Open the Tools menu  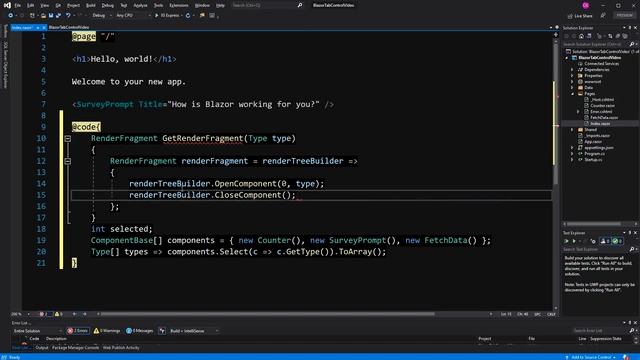[158, 5]
